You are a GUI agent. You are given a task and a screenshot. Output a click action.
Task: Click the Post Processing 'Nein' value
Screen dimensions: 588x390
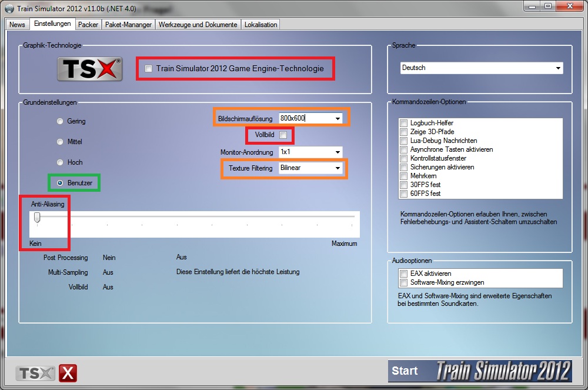click(109, 258)
